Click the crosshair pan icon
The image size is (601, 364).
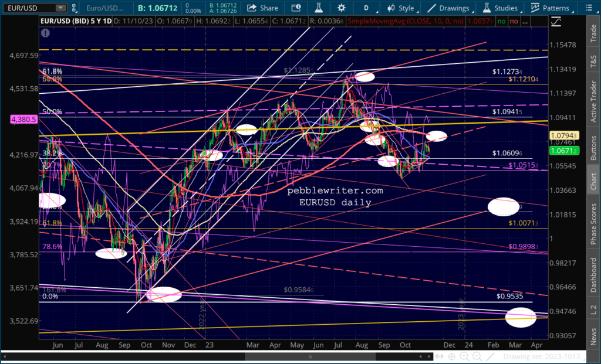click(451, 357)
